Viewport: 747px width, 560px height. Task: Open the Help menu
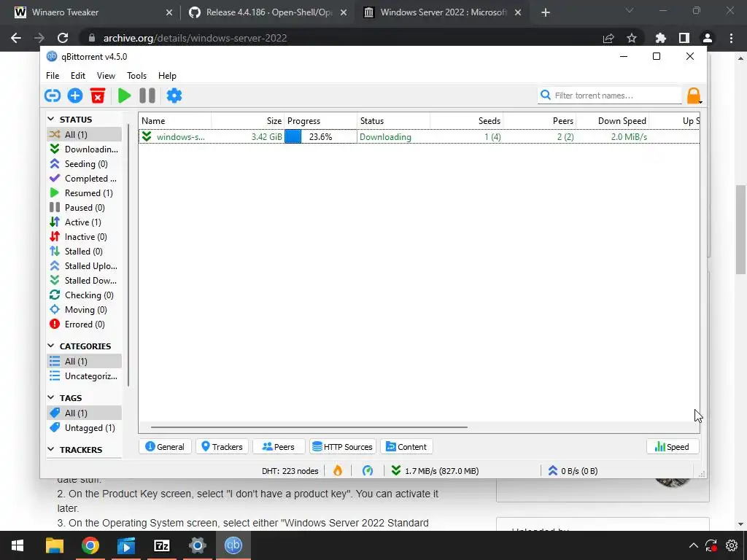tap(167, 76)
